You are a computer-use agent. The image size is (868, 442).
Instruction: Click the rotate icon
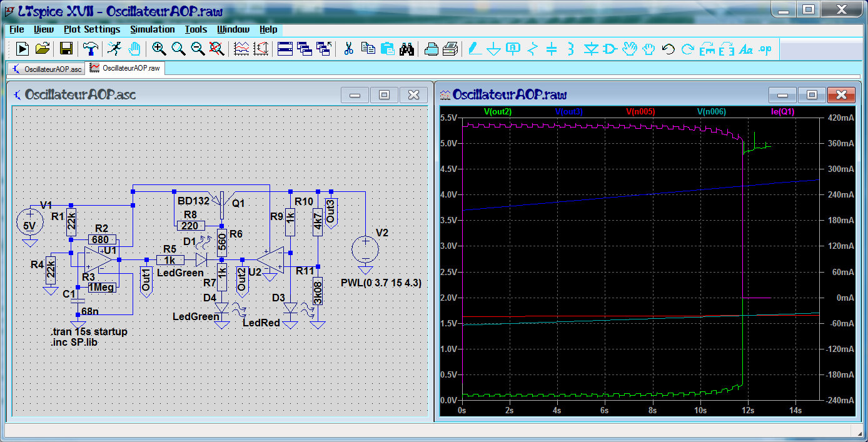[x=707, y=48]
